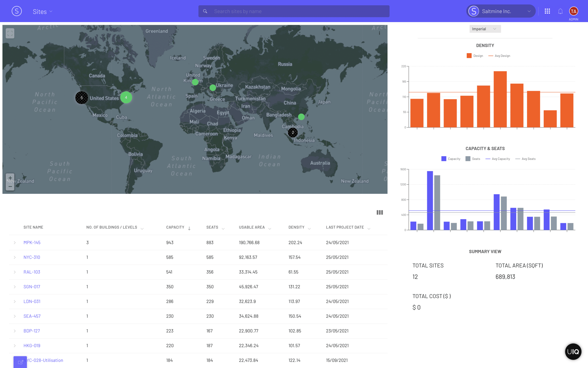Open the TA admin profile avatar
The height and width of the screenshot is (368, 588).
coord(574,11)
